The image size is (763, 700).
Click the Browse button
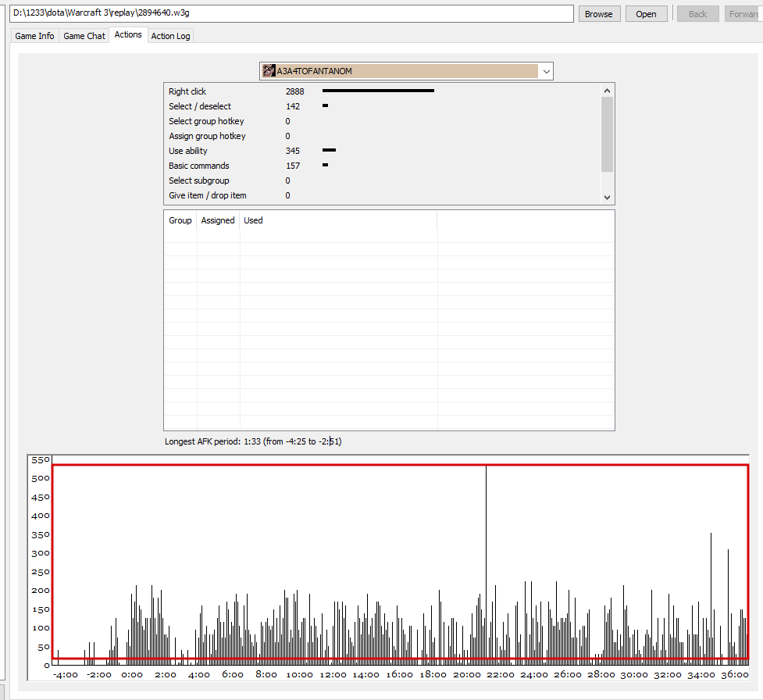tap(598, 13)
